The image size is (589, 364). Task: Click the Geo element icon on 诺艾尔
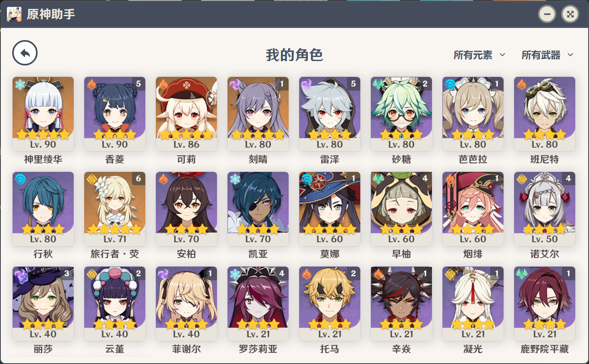pos(521,179)
